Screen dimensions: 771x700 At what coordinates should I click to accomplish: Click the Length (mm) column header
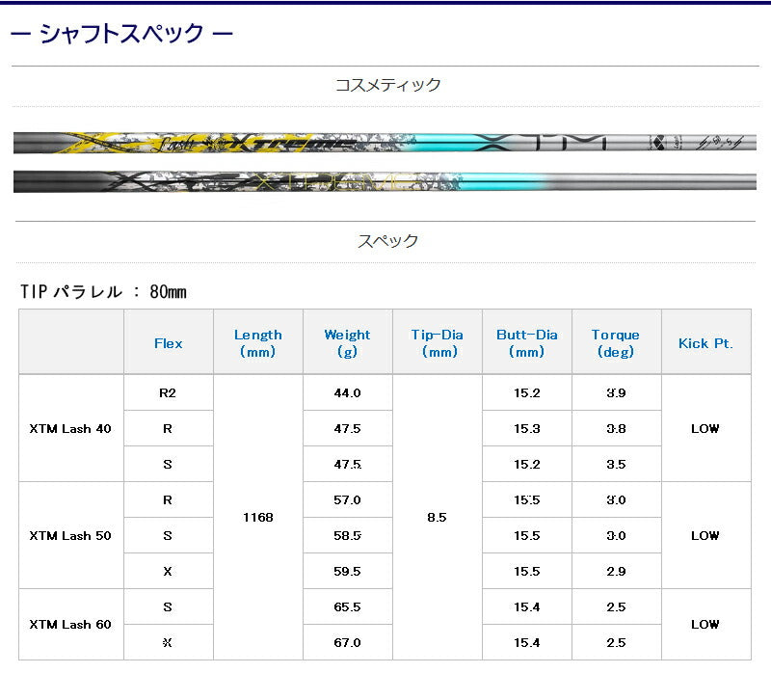258,343
